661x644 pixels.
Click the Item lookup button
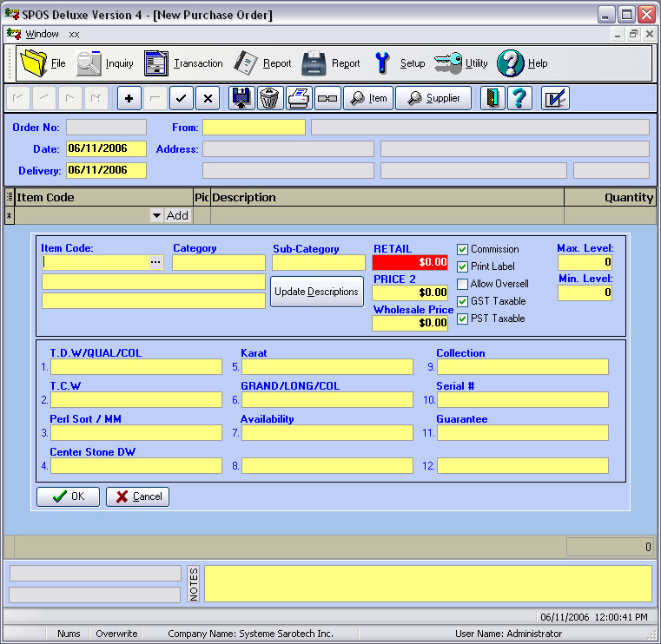(368, 98)
